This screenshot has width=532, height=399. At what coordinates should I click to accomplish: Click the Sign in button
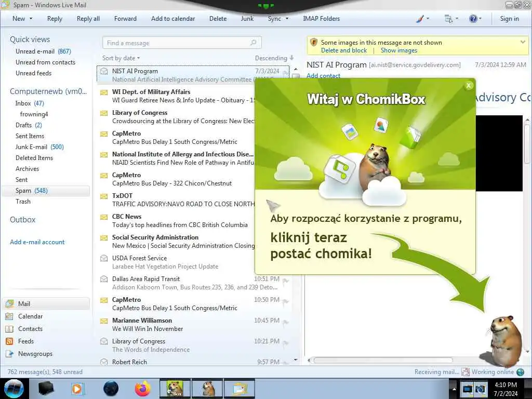tap(509, 19)
